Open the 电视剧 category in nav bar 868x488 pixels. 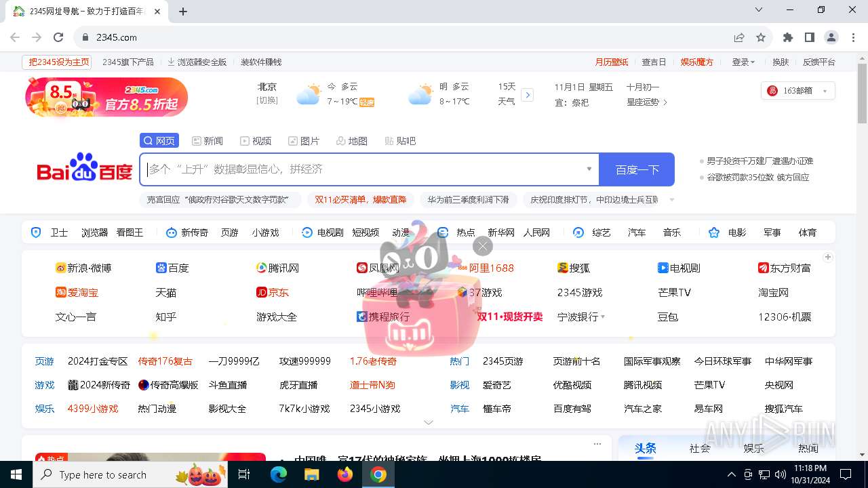323,232
